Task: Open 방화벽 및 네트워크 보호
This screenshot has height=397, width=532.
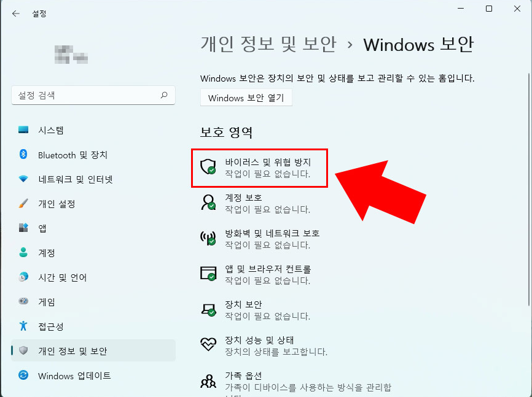Action: [x=260, y=239]
